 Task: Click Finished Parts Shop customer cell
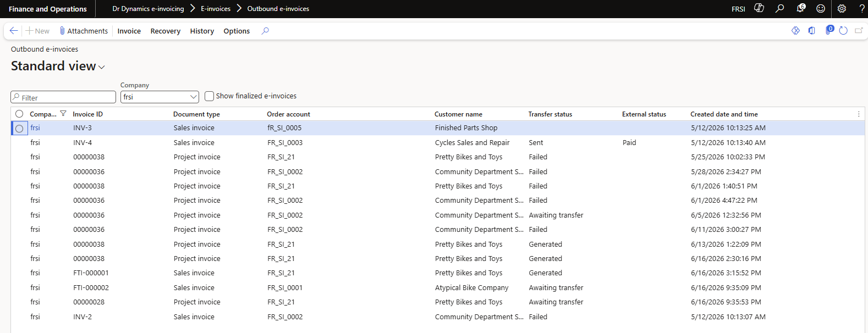point(466,127)
